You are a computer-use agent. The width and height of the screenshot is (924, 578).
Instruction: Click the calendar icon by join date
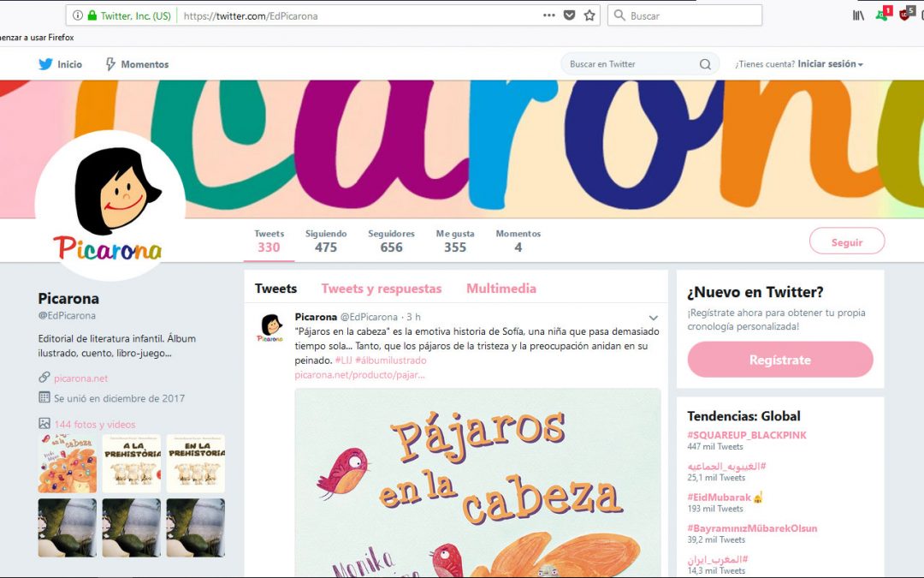click(x=44, y=397)
